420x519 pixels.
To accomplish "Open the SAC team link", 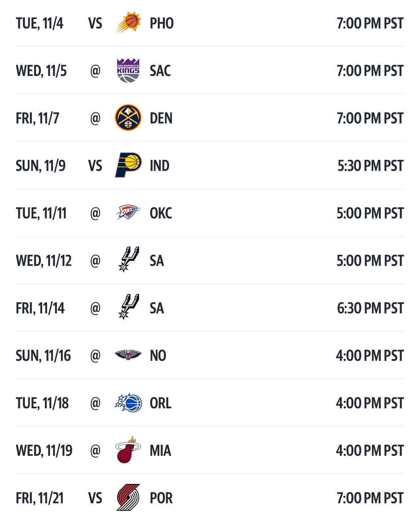I will tap(160, 71).
